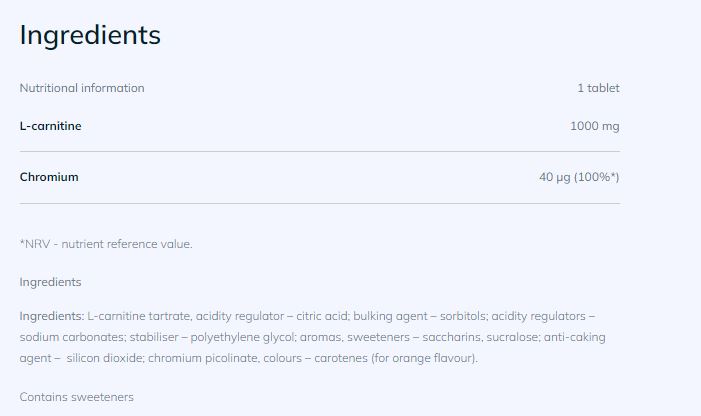The height and width of the screenshot is (416, 701).
Task: Click the 40 µg (100%*) value
Action: (579, 177)
